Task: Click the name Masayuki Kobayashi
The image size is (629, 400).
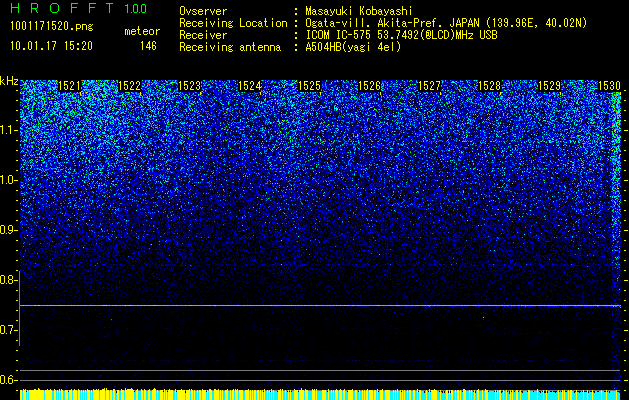Action: coord(359,11)
